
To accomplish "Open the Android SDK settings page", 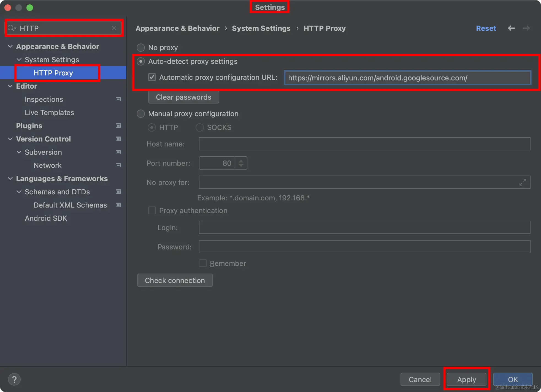I will click(x=46, y=218).
